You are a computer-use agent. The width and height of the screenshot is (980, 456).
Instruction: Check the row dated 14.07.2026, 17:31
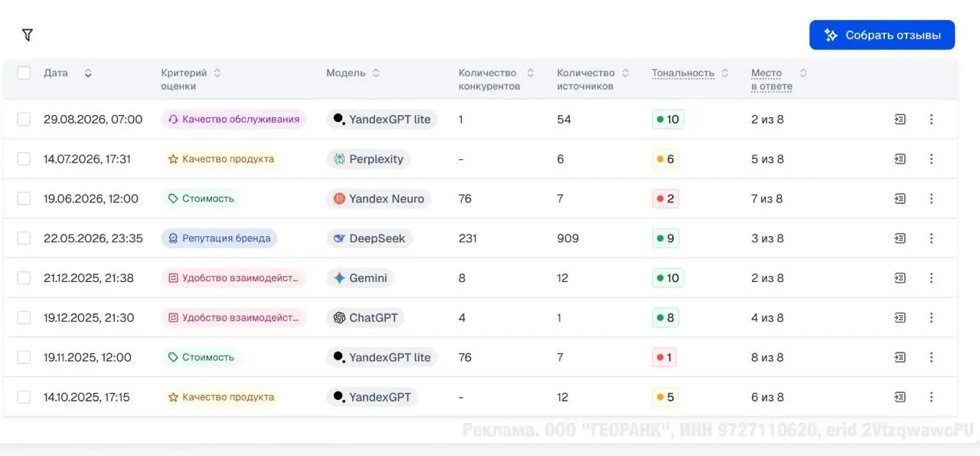click(x=24, y=159)
